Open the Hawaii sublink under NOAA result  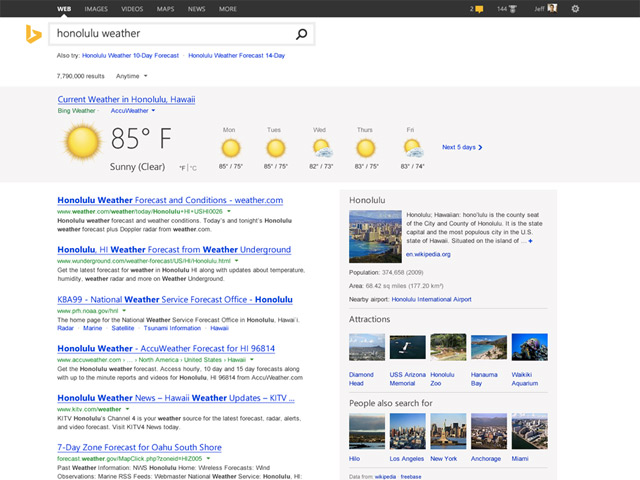click(220, 328)
